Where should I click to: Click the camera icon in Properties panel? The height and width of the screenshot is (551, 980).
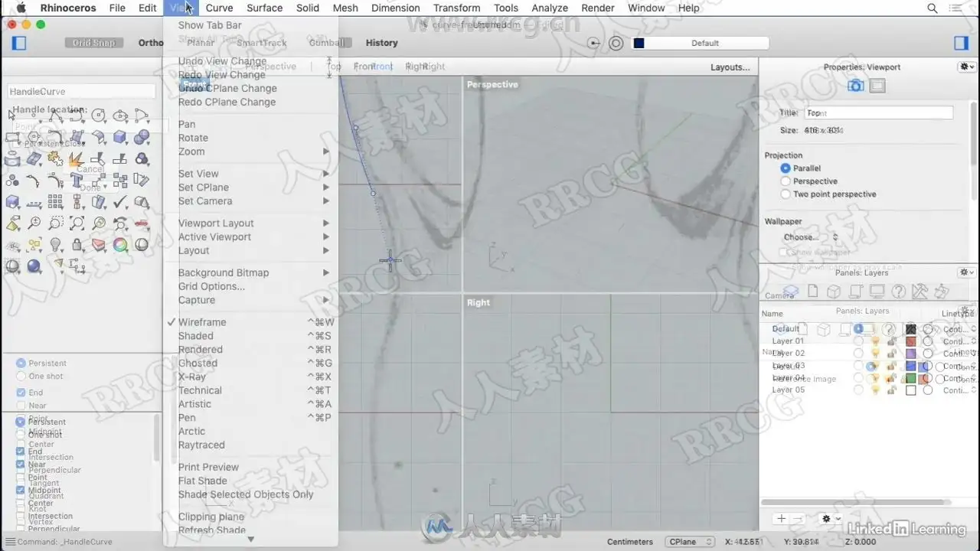click(855, 86)
